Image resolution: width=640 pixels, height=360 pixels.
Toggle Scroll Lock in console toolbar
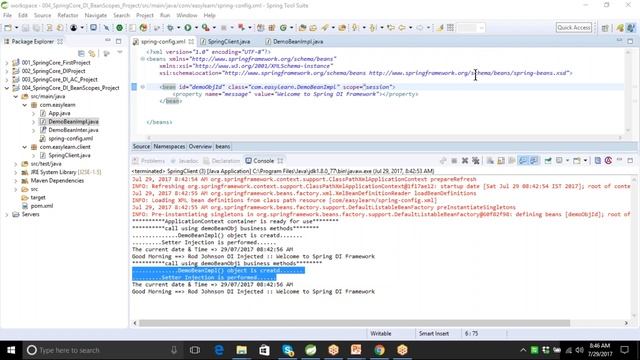(501, 161)
